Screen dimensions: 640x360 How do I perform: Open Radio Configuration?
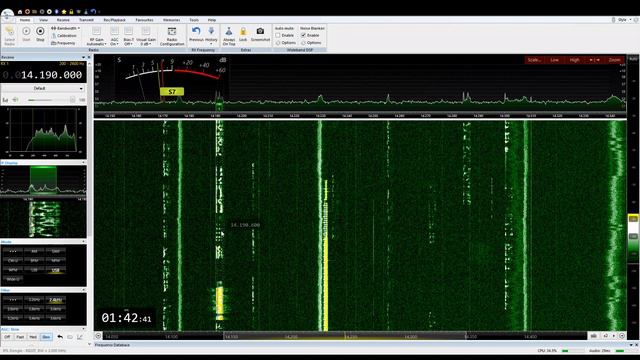click(x=172, y=36)
